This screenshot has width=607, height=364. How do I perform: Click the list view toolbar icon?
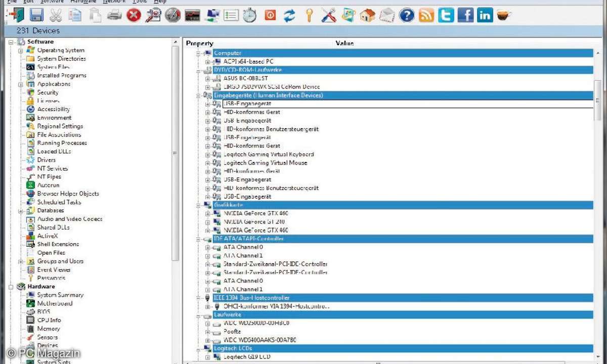tap(231, 15)
